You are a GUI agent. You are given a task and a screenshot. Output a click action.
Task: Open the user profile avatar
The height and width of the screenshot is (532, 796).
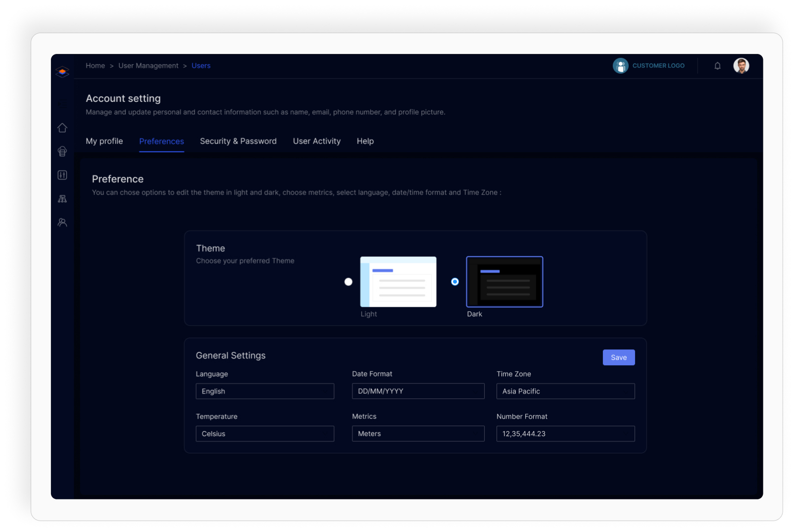pyautogui.click(x=741, y=66)
